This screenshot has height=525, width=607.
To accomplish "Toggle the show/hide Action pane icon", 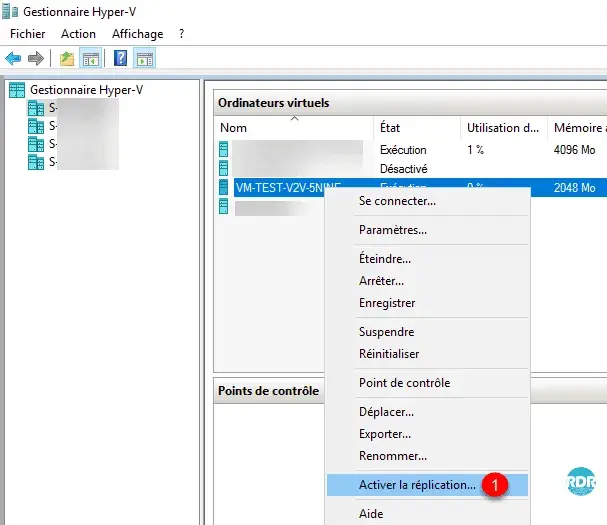I will [x=144, y=58].
